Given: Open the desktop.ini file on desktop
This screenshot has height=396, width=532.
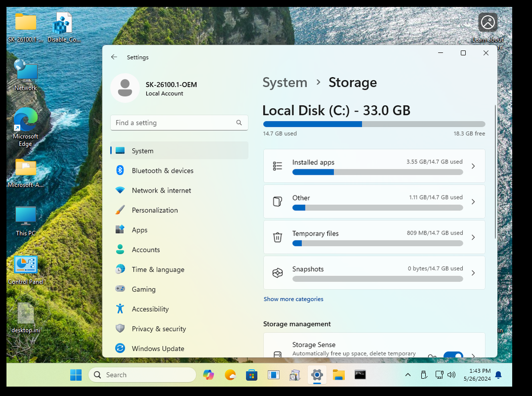Looking at the screenshot, I should [25, 318].
